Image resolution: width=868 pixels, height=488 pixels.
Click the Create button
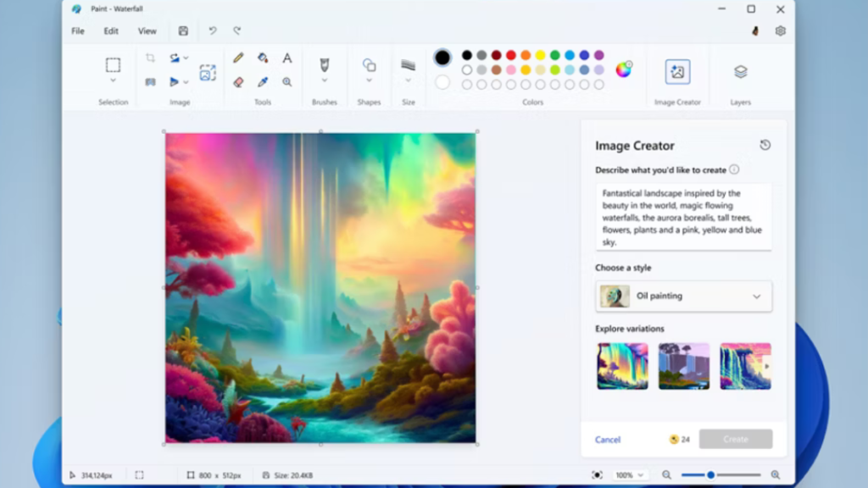coord(736,439)
